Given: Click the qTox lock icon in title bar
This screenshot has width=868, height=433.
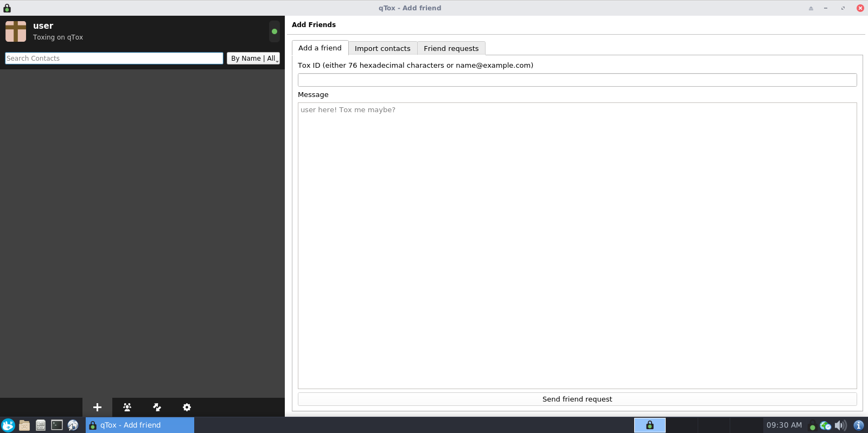Looking at the screenshot, I should (x=7, y=8).
